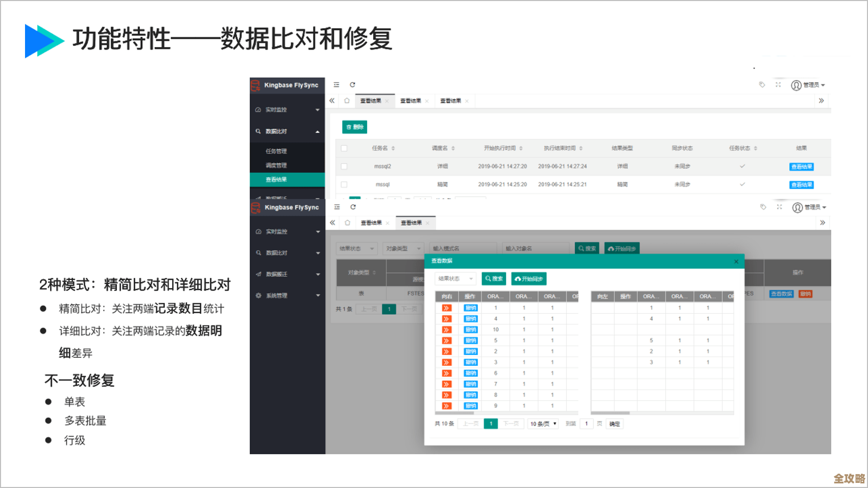Screen dimensions: 868x488
Task: Click the 确定 confirm button in pagination
Action: [x=614, y=424]
